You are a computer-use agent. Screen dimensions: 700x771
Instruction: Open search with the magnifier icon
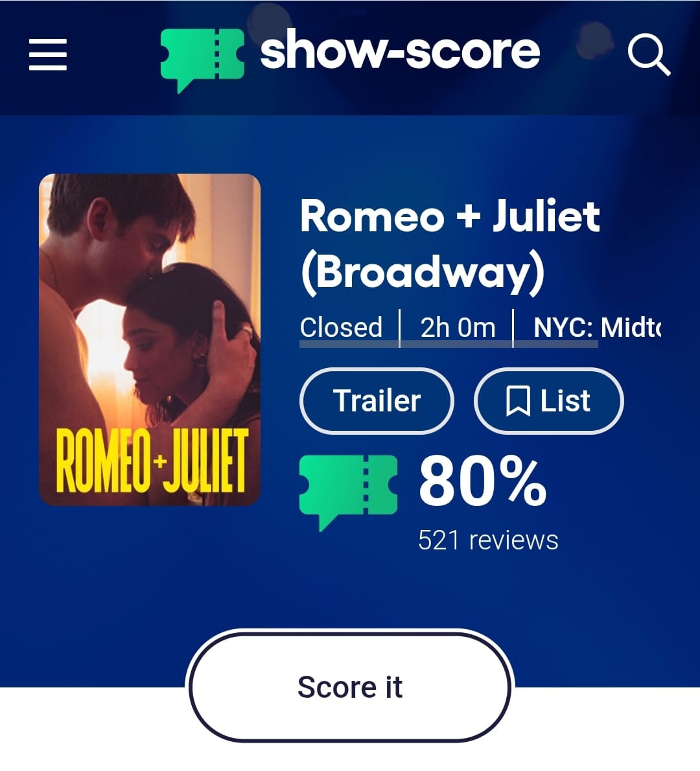[649, 54]
